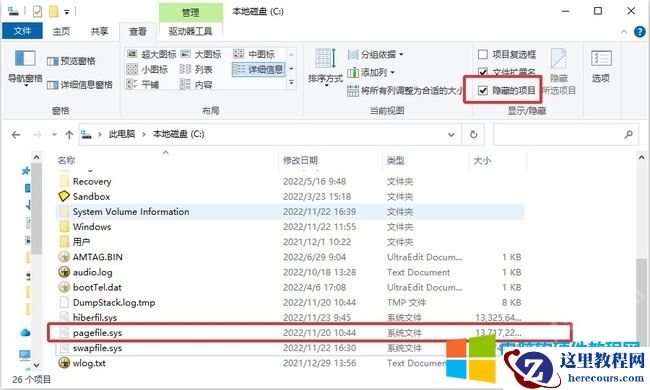Open Sort by (排序方式) menu
The height and width of the screenshot is (390, 650).
(325, 67)
